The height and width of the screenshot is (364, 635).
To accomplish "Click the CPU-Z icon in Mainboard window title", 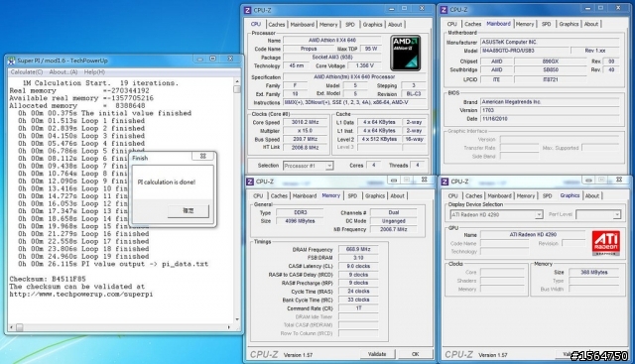I will tap(444, 9).
